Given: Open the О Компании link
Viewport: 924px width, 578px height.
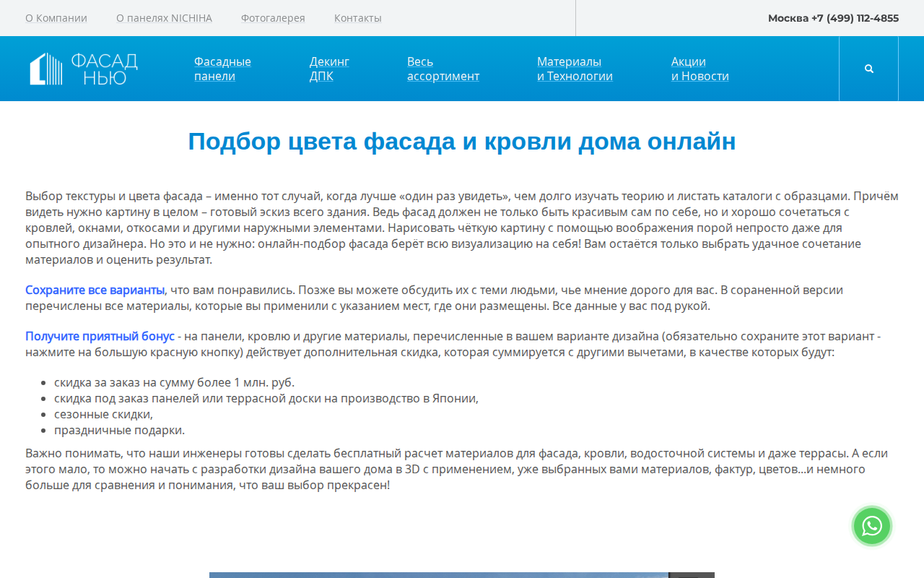Looking at the screenshot, I should pos(56,18).
